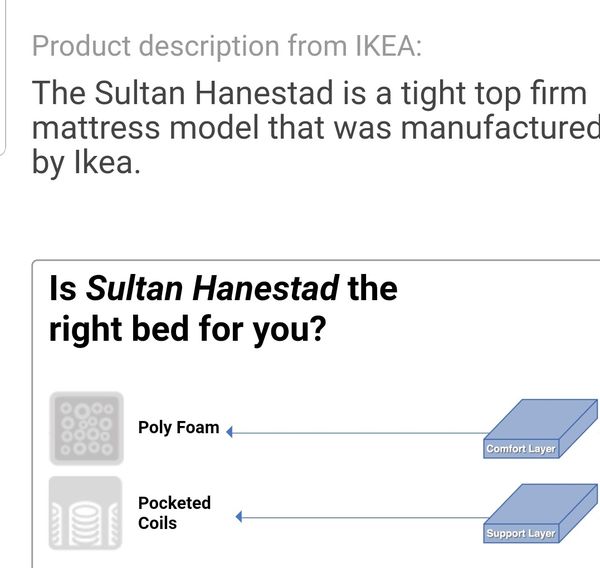Viewport: 600px width, 568px height.
Task: Click the Poly Foam label
Action: [179, 428]
